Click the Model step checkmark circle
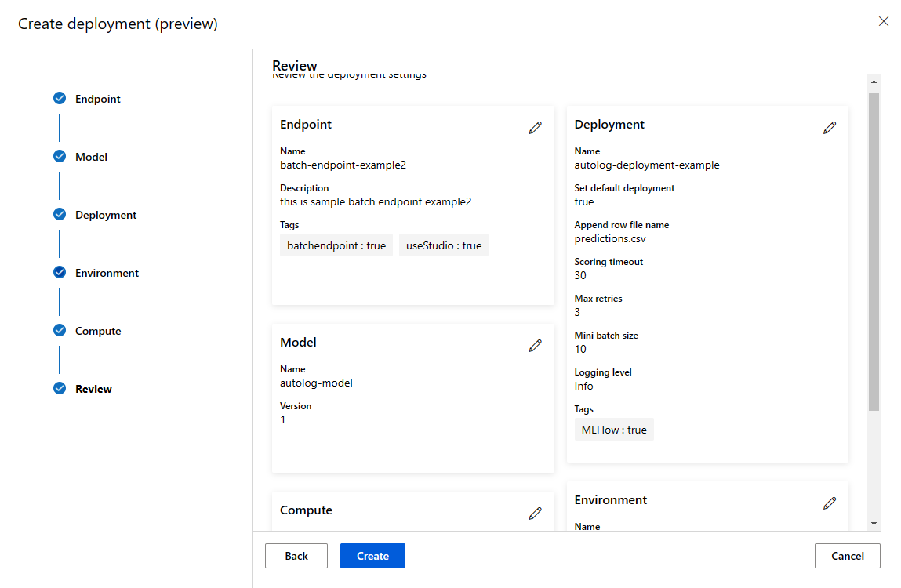Screen dimensions: 901x588 (60, 157)
